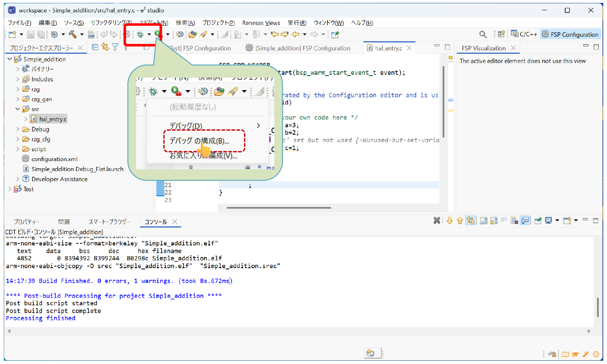Expand the Debug folder node
The image size is (607, 364).
tap(18, 129)
